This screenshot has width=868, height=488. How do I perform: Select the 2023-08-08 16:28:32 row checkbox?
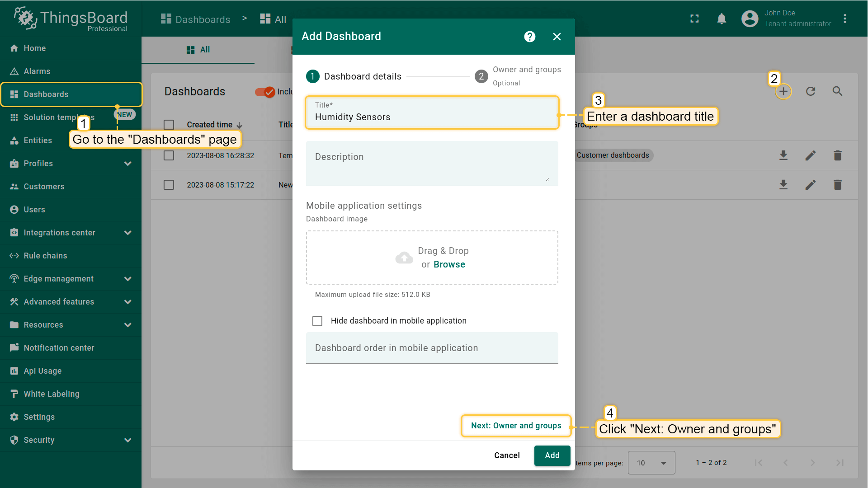169,155
